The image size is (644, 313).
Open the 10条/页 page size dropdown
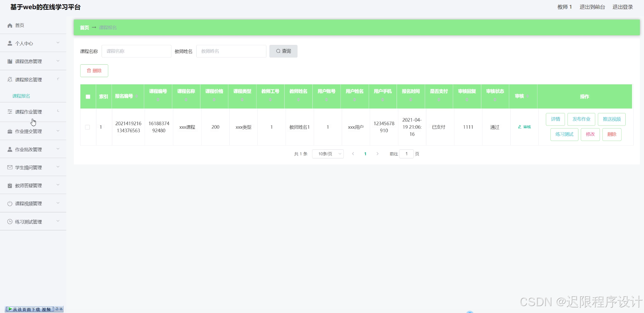tap(328, 154)
